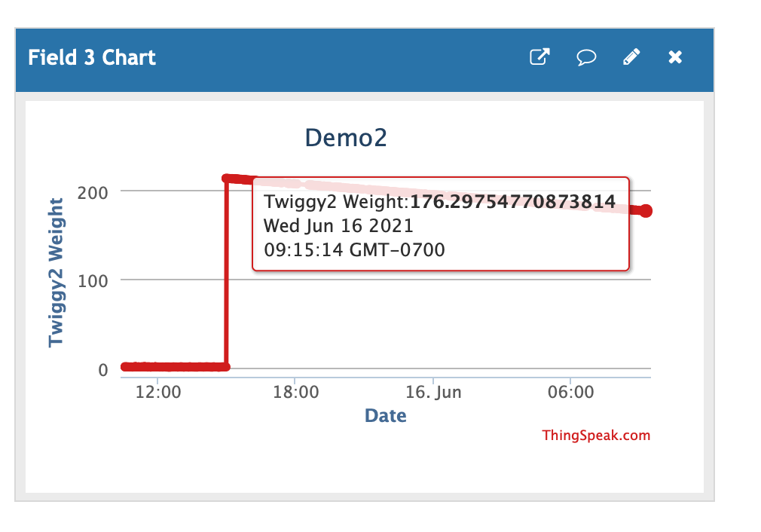Click the Demo2 chart title

pyautogui.click(x=346, y=138)
